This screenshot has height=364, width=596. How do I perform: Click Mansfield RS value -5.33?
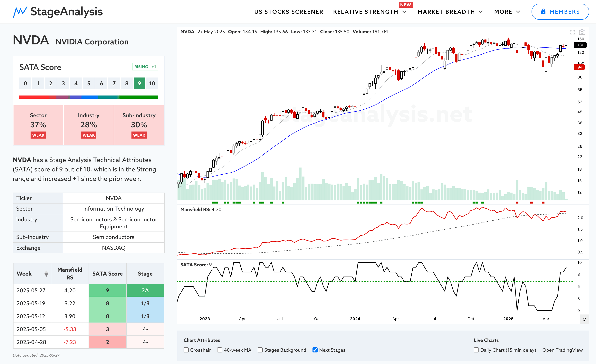pyautogui.click(x=70, y=329)
